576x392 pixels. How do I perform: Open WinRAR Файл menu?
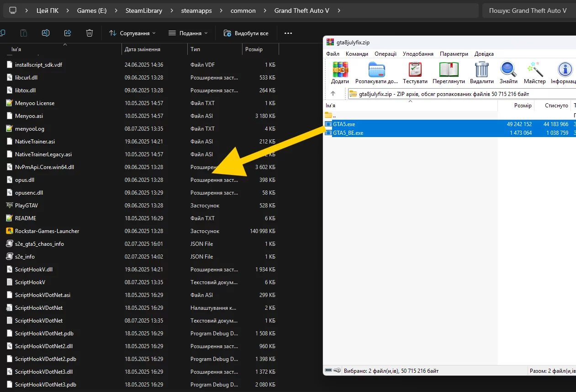[x=333, y=54]
